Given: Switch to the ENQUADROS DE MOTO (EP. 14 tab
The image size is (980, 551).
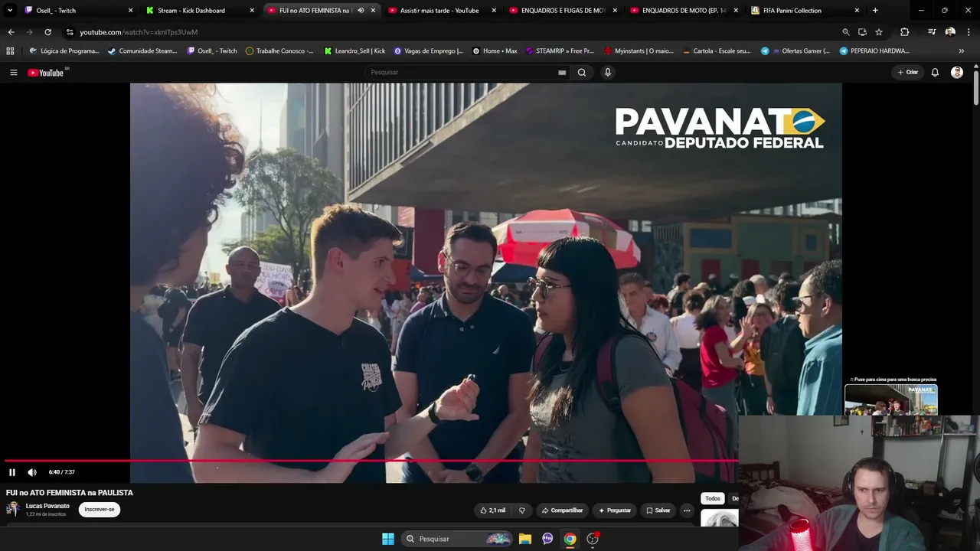Looking at the screenshot, I should [x=684, y=11].
